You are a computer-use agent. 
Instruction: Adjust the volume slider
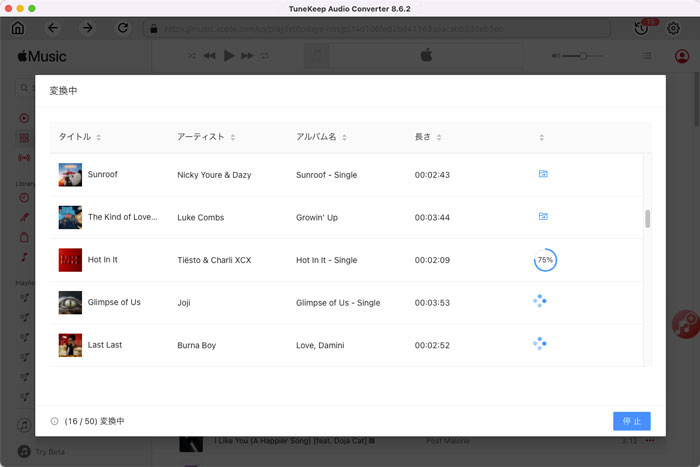[582, 56]
